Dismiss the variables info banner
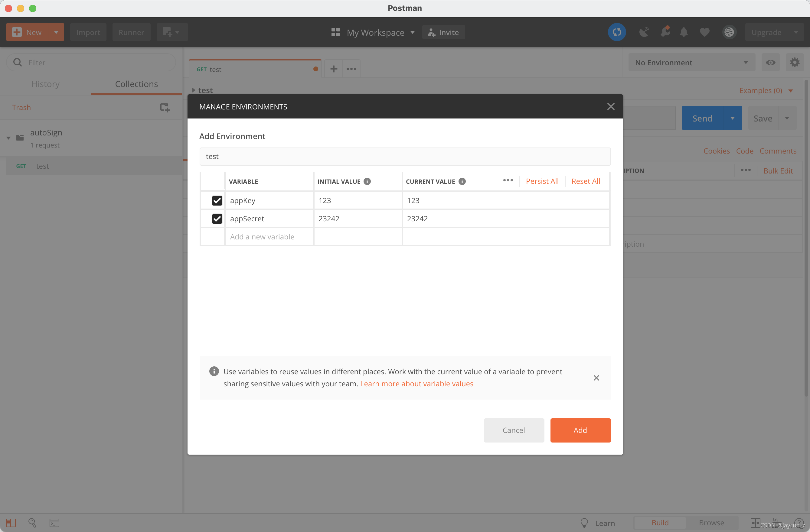The image size is (810, 532). point(596,378)
